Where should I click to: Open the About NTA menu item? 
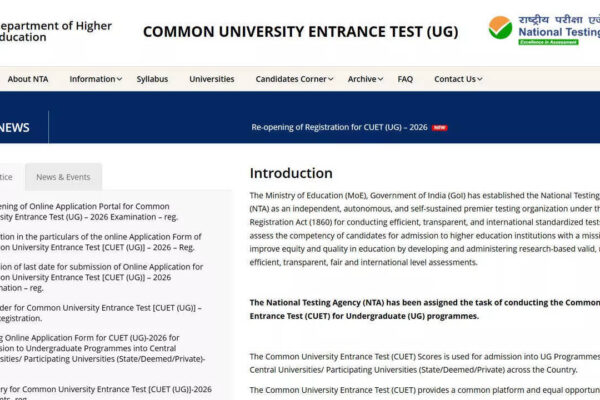[28, 79]
